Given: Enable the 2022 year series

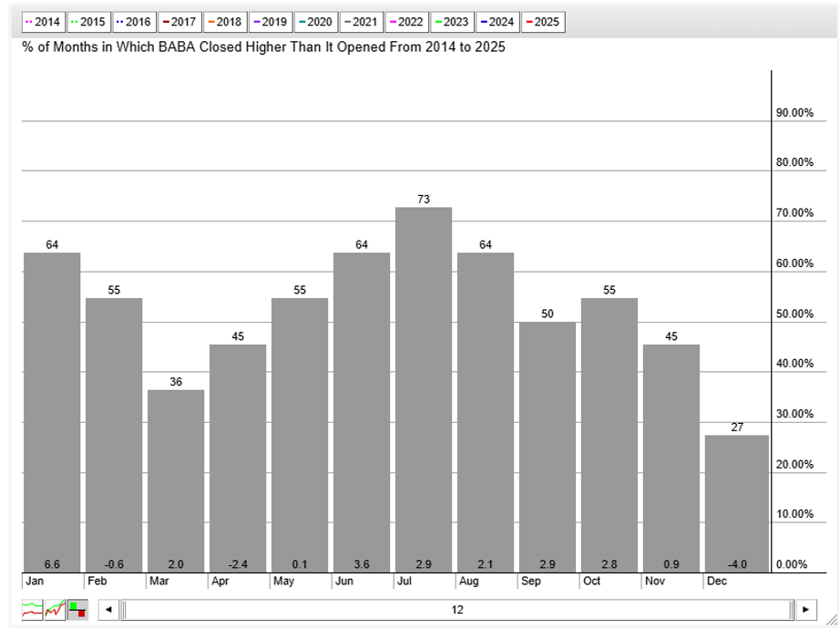Looking at the screenshot, I should [406, 21].
